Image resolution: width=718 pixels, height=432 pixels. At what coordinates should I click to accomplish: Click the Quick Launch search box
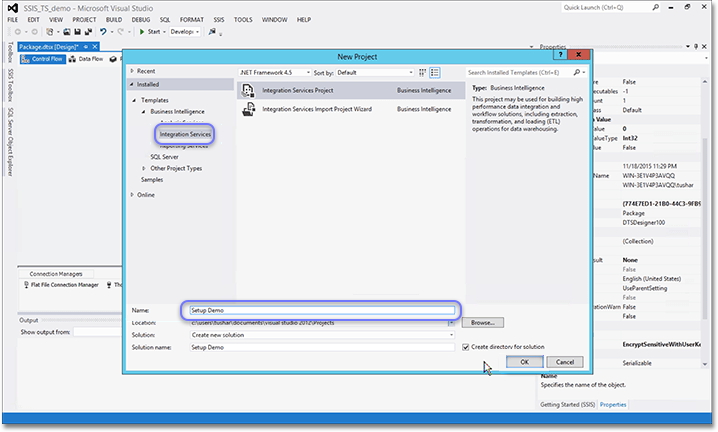click(607, 7)
